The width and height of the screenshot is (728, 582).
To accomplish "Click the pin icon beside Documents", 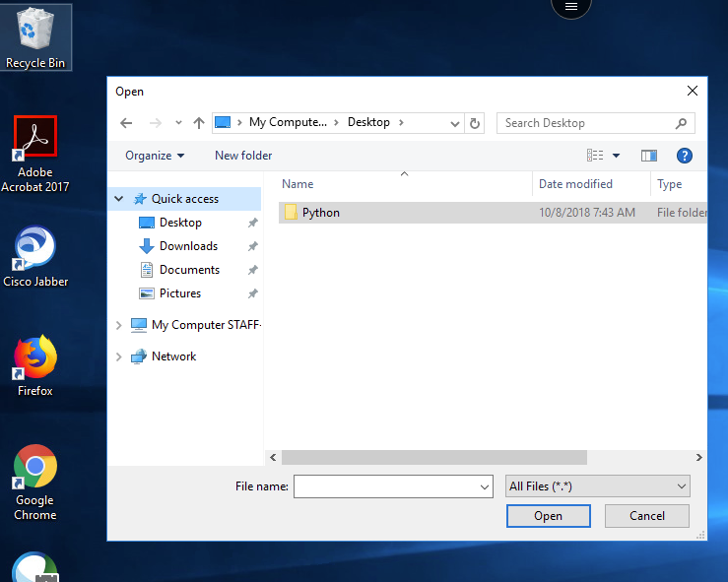I will click(252, 270).
